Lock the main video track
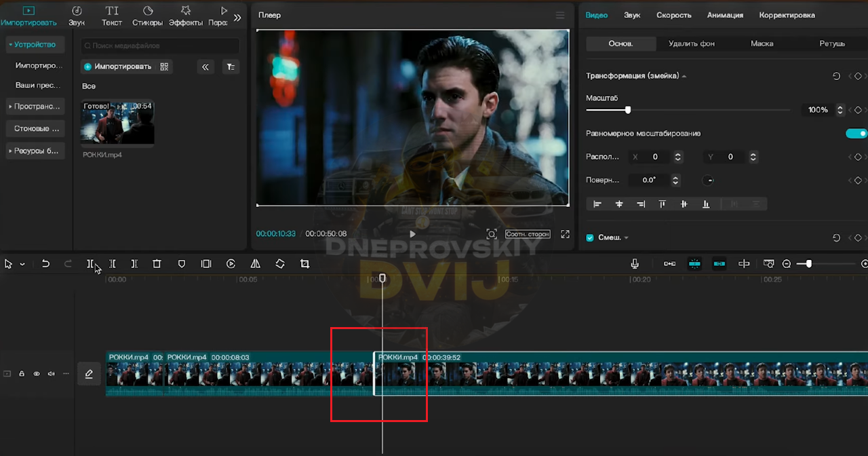Viewport: 868px width, 456px height. tap(22, 374)
